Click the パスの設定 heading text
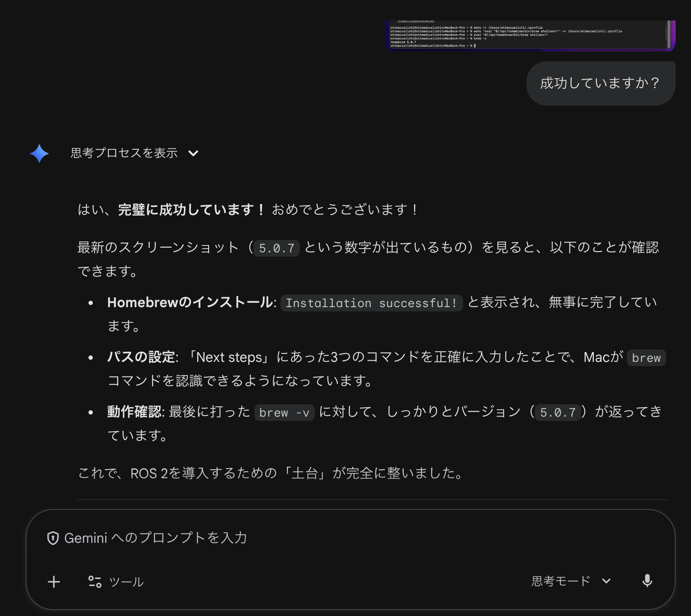691x616 pixels. (x=142, y=357)
